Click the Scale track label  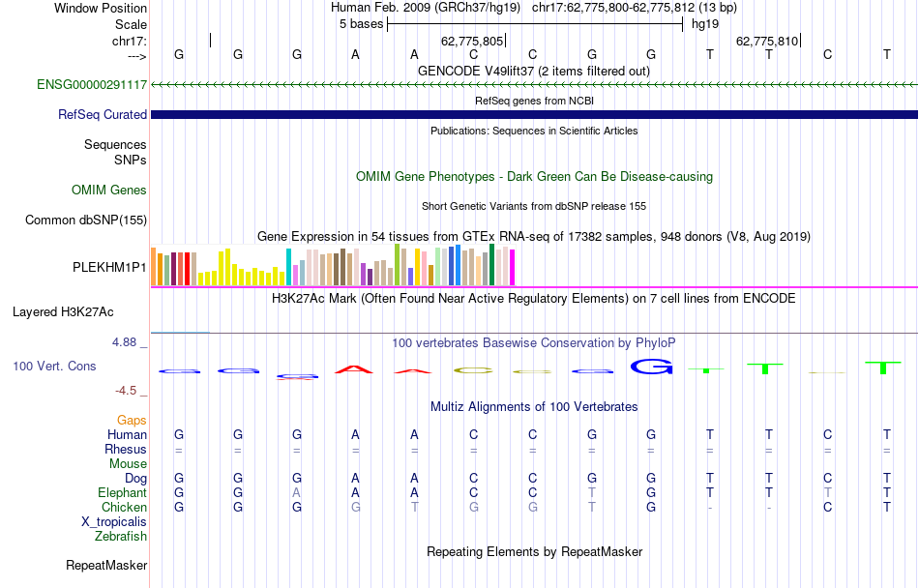click(x=131, y=24)
